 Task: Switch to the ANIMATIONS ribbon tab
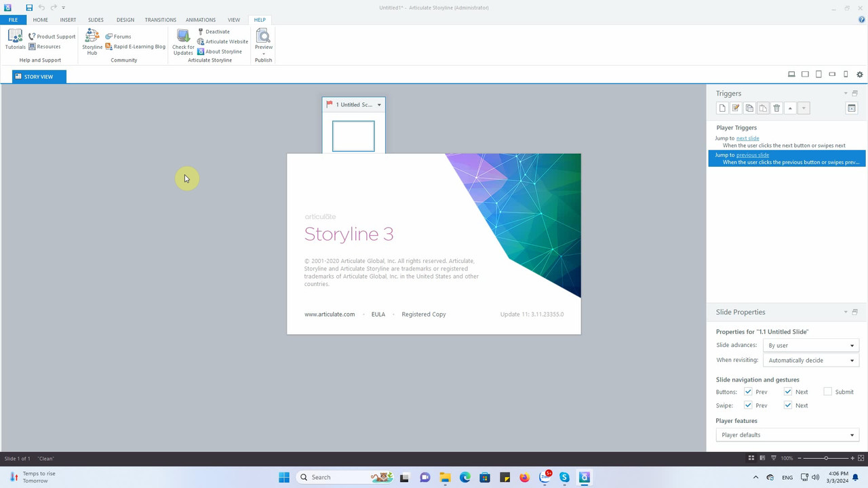[201, 20]
